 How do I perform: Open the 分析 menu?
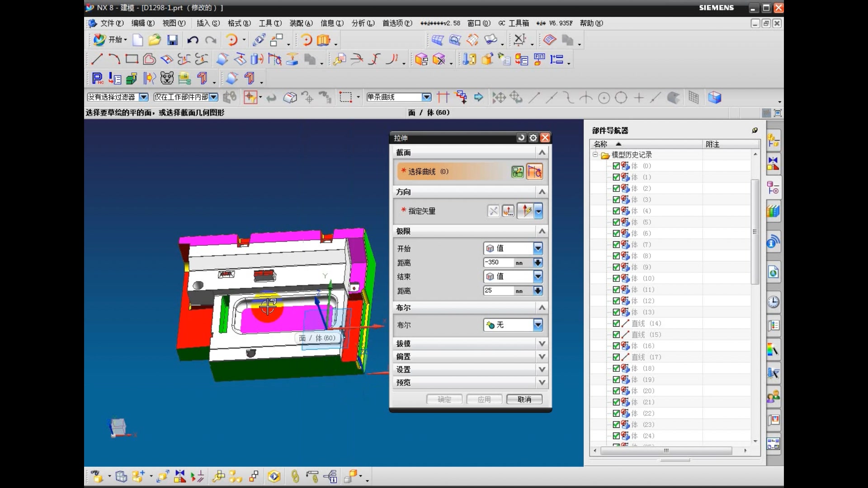click(363, 23)
